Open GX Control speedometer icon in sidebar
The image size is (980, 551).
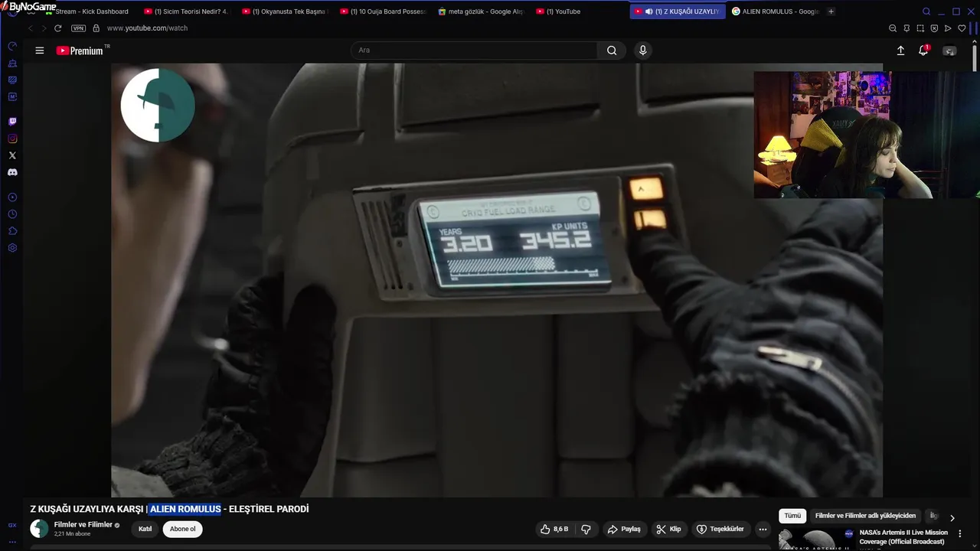coord(12,46)
